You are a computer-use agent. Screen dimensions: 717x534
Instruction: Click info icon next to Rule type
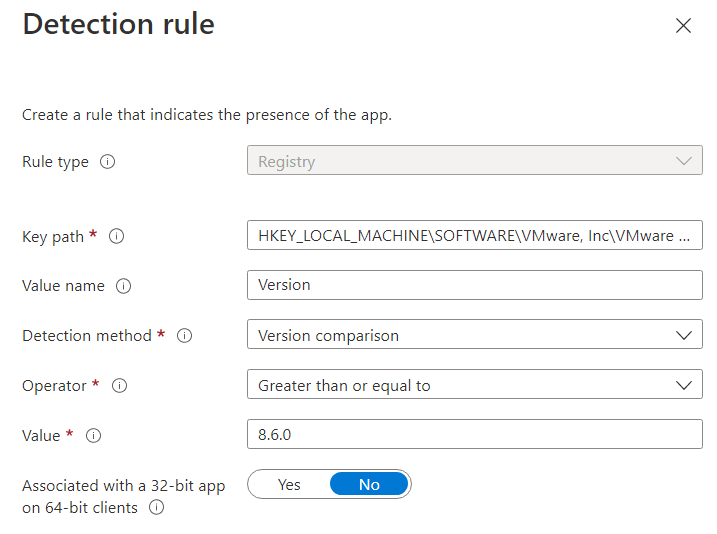click(108, 161)
